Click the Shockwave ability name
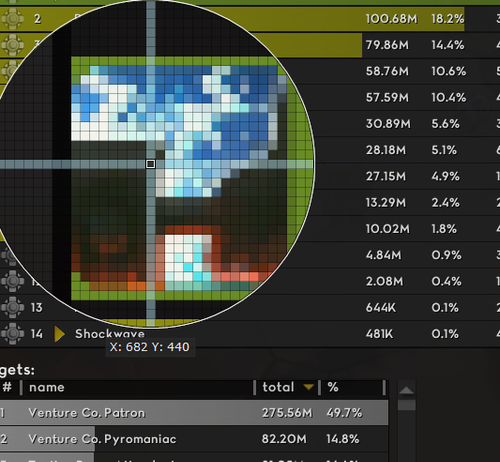 click(x=110, y=334)
